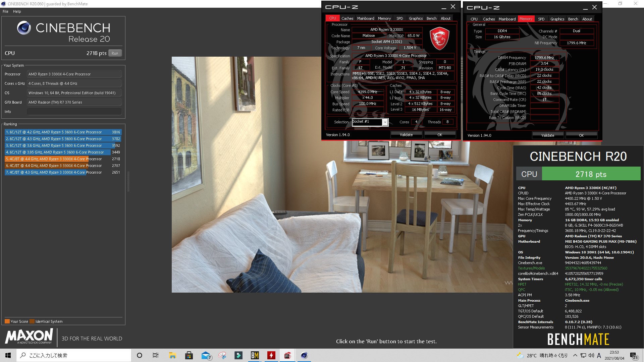The height and width of the screenshot is (362, 644).
Task: Expand the Socket #1 selection dropdown
Action: coord(385,122)
